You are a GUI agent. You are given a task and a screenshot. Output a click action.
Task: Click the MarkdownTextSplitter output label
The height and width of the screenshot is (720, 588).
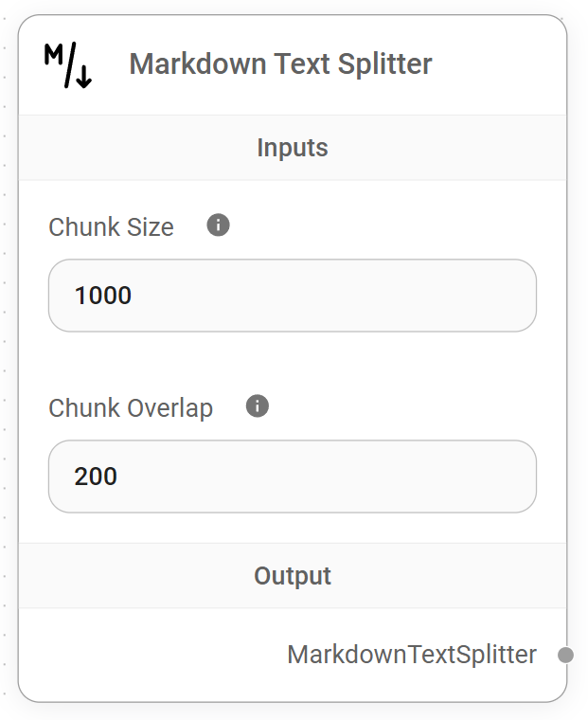pos(412,655)
